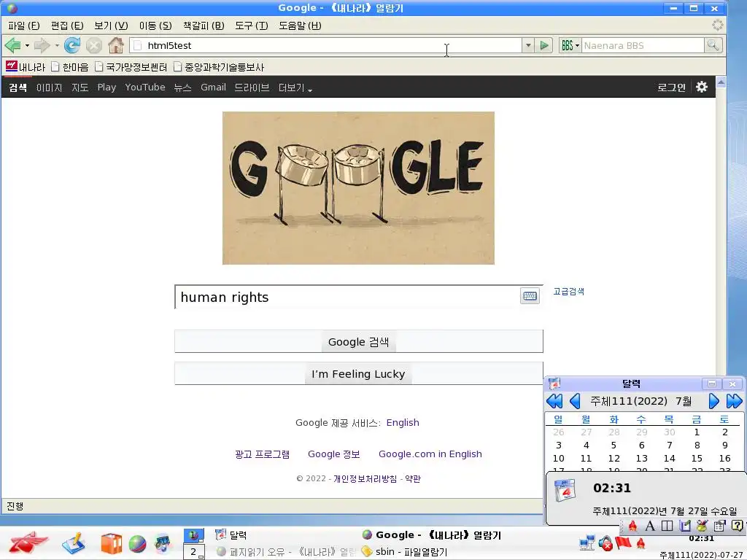Launch the globe browser icon in taskbar
Viewport: 747px width, 560px height.
point(137,544)
